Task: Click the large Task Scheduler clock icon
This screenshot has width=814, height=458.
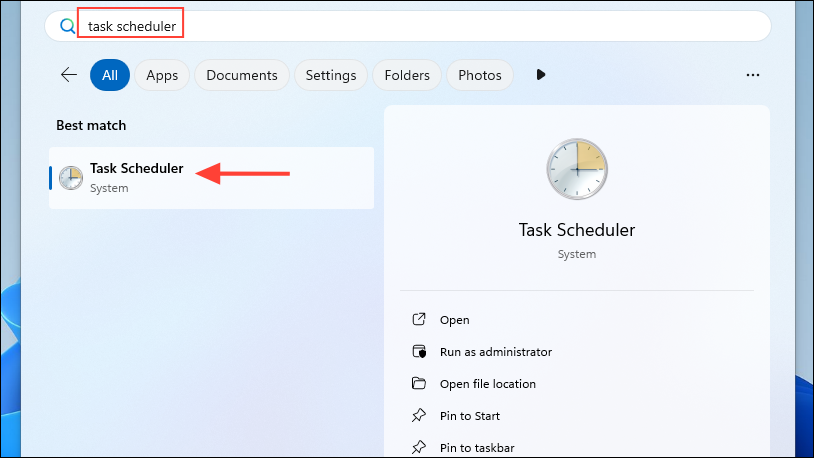Action: coord(577,169)
